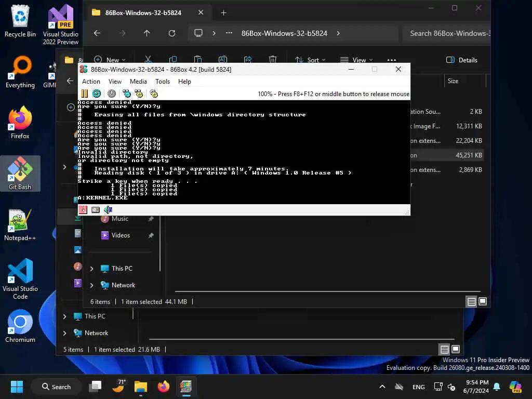532x399 pixels.
Task: Unpin Videos using its pin icon
Action: pos(151,235)
